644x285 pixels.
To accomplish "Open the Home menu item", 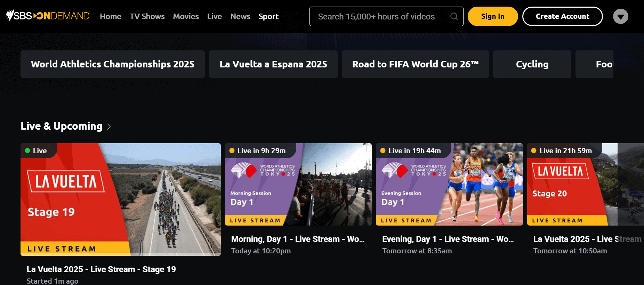I will point(110,16).
